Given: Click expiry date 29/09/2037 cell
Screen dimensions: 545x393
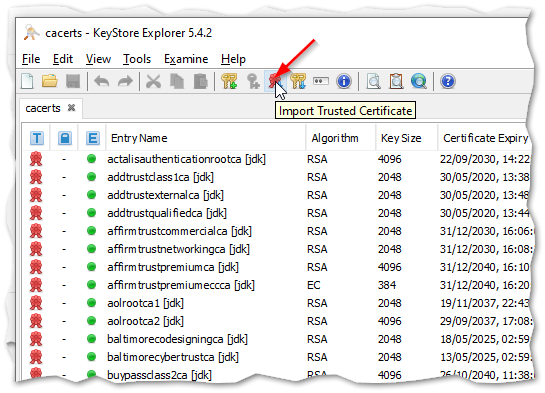Looking at the screenshot, I should point(485,321).
